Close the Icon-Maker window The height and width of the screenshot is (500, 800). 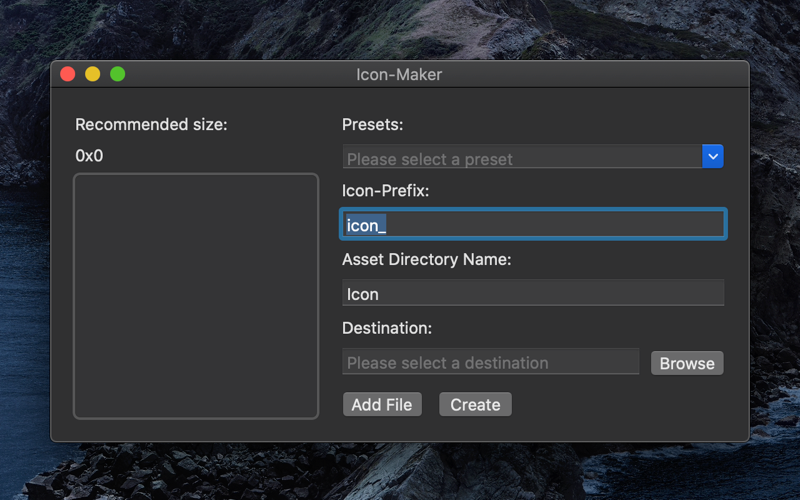pos(68,74)
